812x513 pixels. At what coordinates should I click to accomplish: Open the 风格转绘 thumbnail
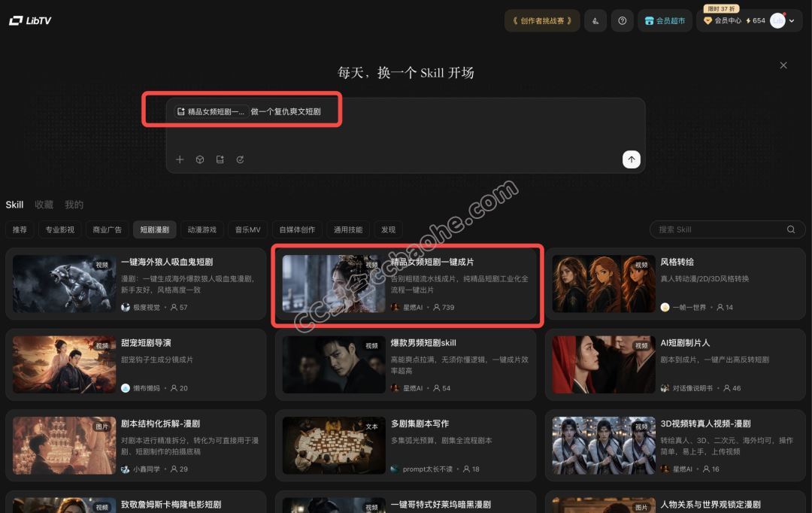point(604,284)
